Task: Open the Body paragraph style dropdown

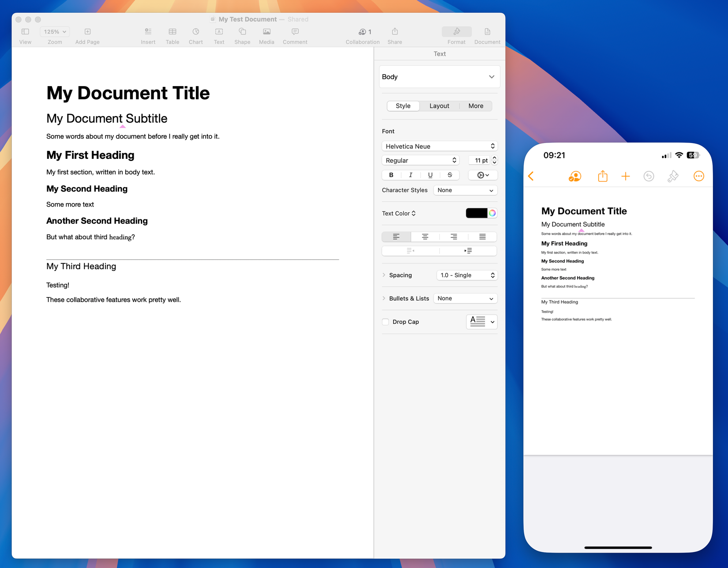Action: point(439,76)
